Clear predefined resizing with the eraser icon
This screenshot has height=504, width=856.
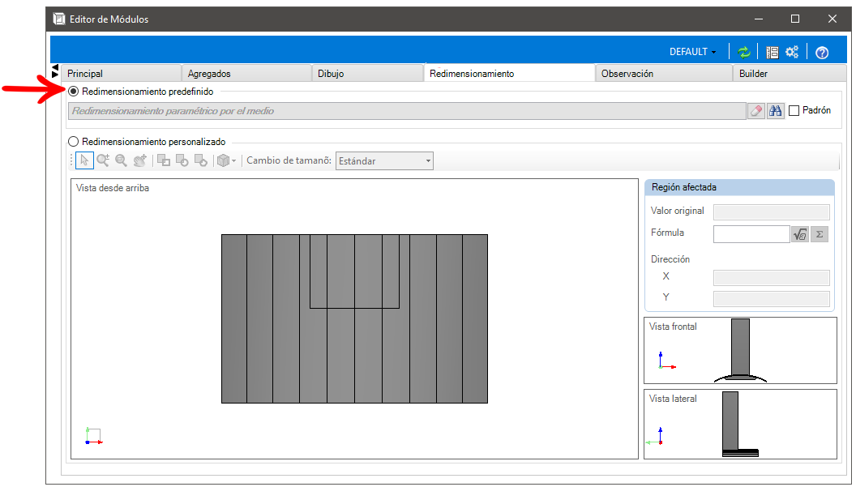click(x=755, y=111)
